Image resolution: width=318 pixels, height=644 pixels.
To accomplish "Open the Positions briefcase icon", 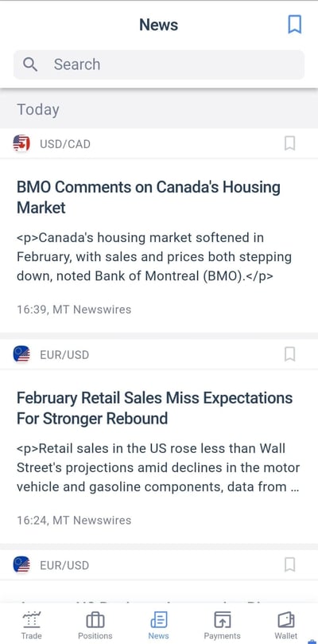I will [x=95, y=620].
